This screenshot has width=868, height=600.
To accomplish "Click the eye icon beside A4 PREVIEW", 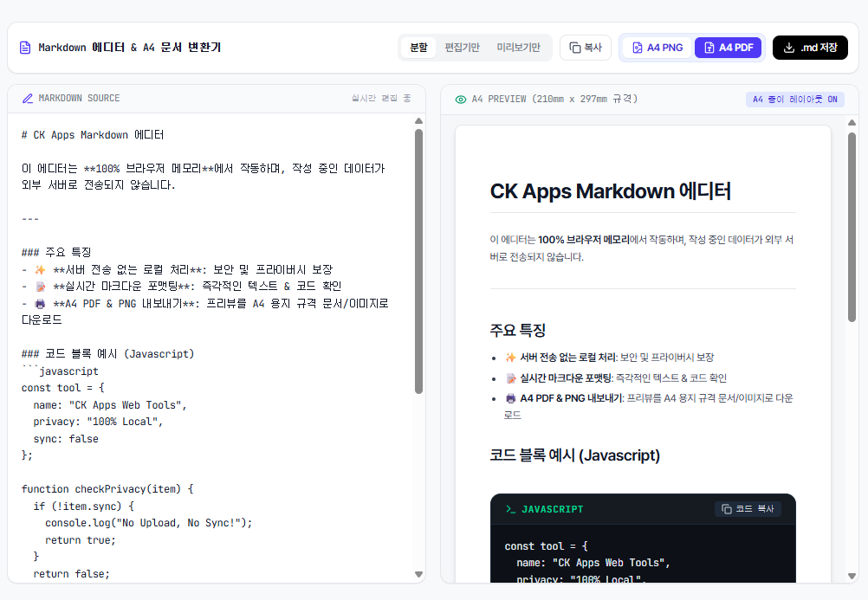I will (461, 100).
